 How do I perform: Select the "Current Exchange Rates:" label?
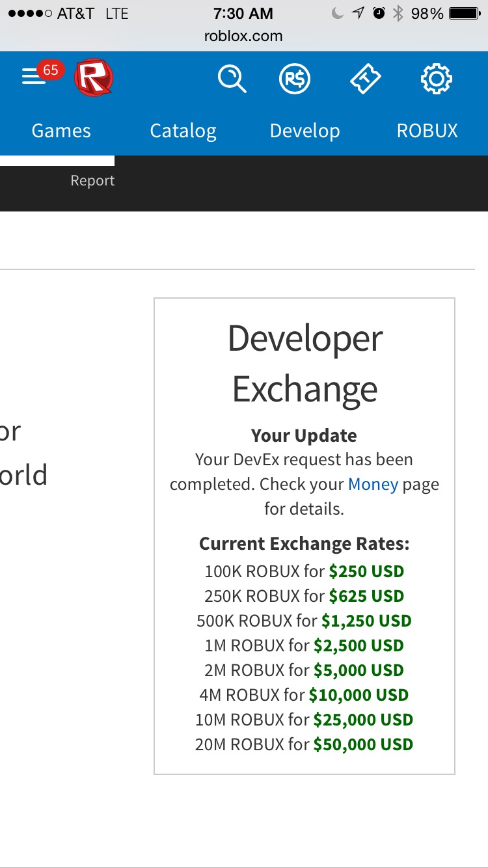coord(304,543)
